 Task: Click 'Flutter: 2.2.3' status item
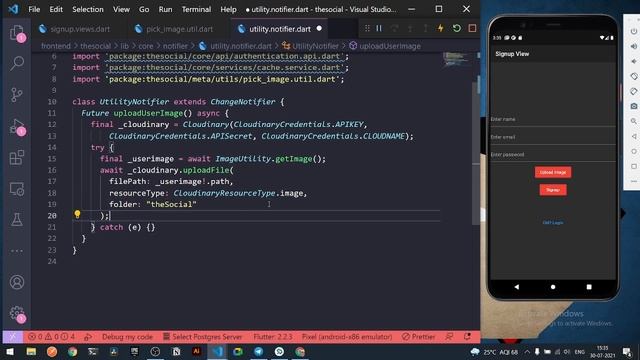coord(273,337)
